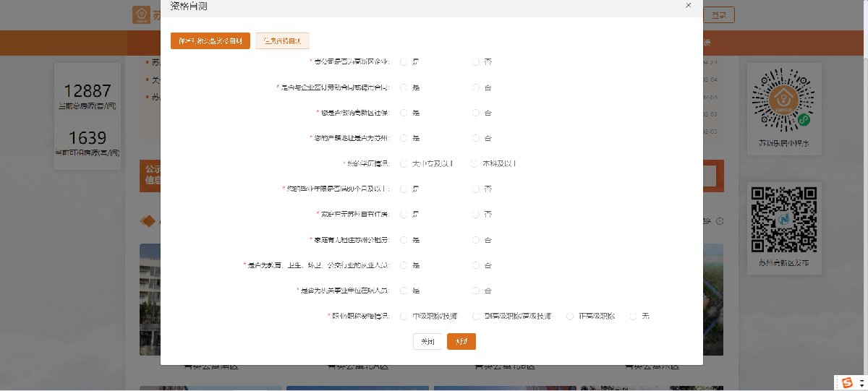Select 是 for family renting public housing

pos(404,240)
